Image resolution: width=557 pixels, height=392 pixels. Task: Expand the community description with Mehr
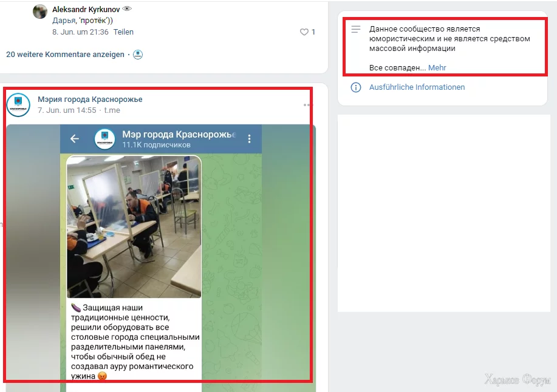tap(437, 68)
